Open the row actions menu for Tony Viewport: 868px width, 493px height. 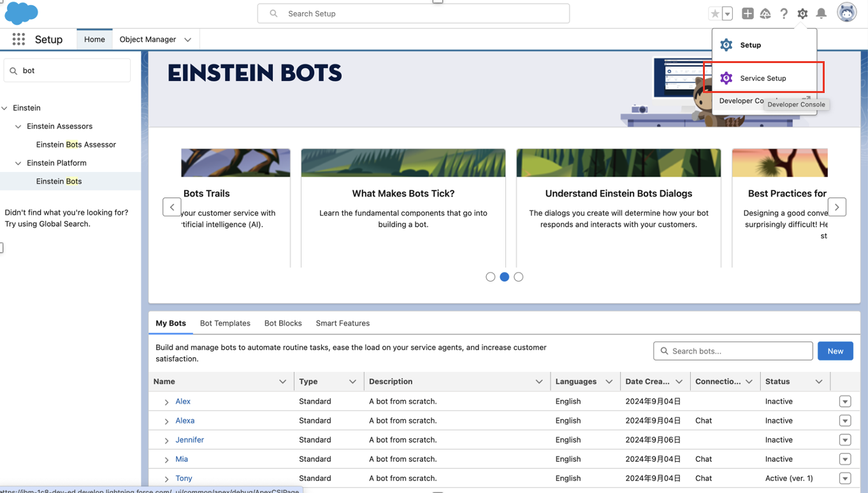pos(845,478)
